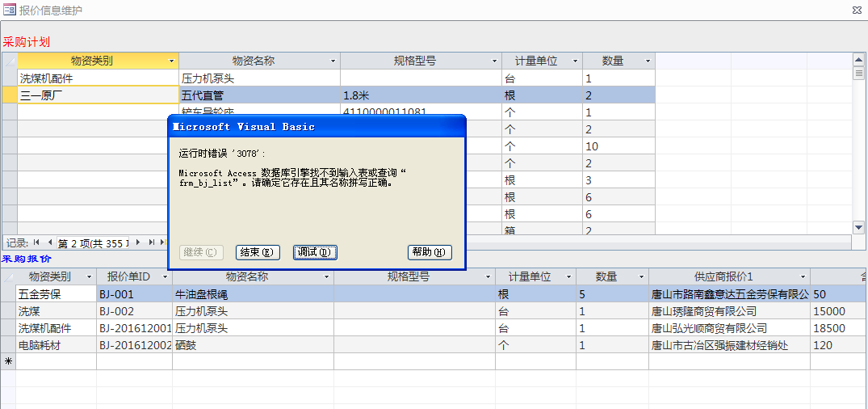Open 报价单ID column dropdown in lower grid

tap(165, 277)
